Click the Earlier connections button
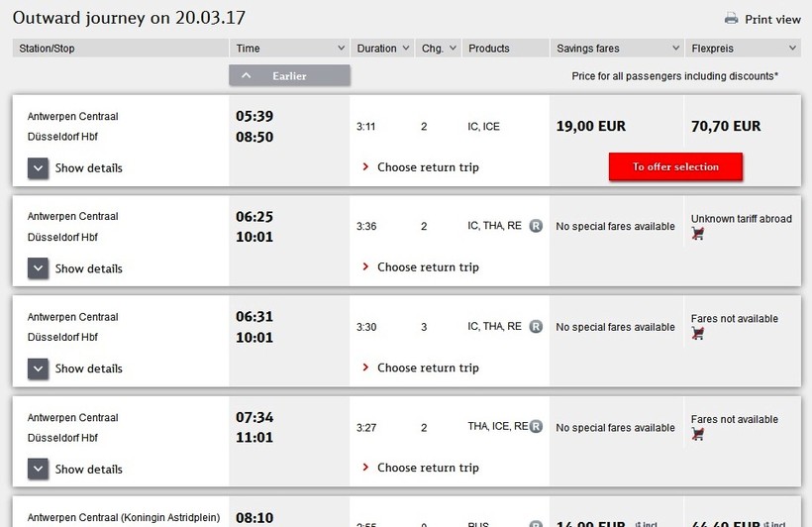 [x=289, y=75]
